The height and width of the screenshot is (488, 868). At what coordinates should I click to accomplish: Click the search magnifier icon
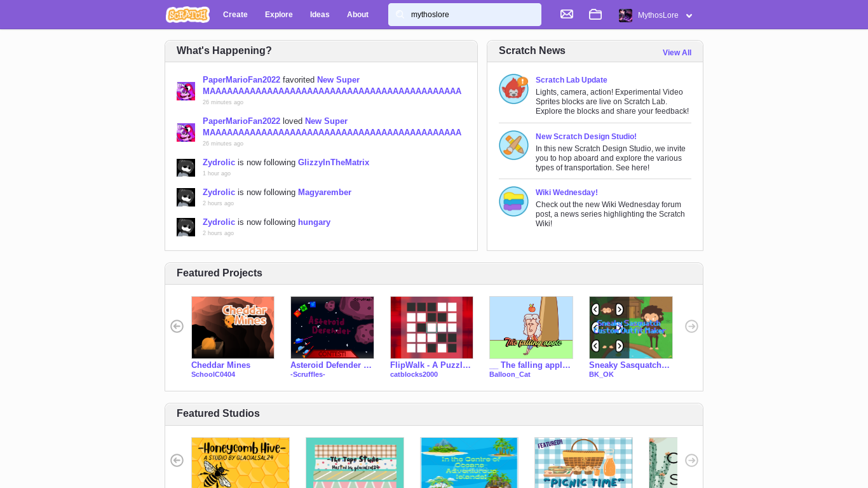400,15
